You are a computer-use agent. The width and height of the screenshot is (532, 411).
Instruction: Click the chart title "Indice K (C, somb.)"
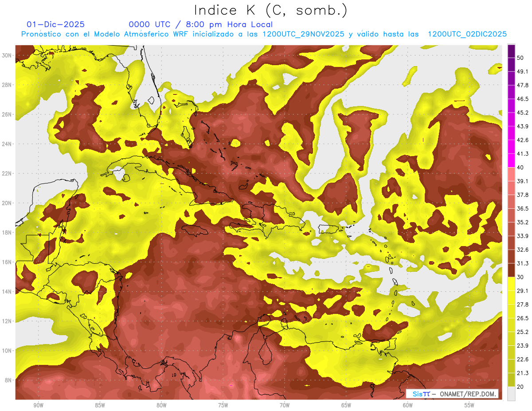pyautogui.click(x=271, y=10)
